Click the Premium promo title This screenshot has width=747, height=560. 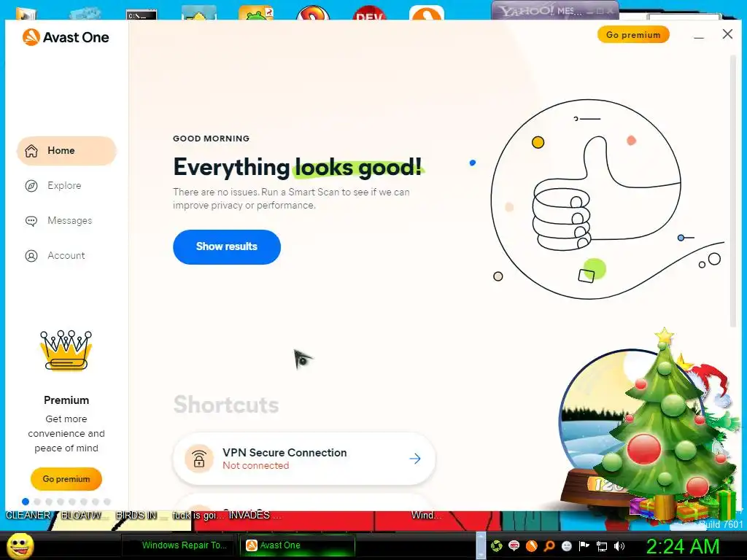(66, 400)
